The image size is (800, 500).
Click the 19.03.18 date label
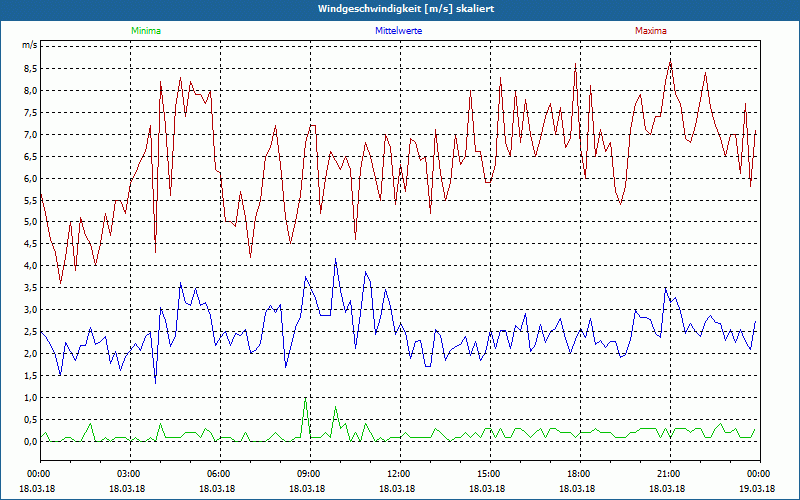(757, 488)
